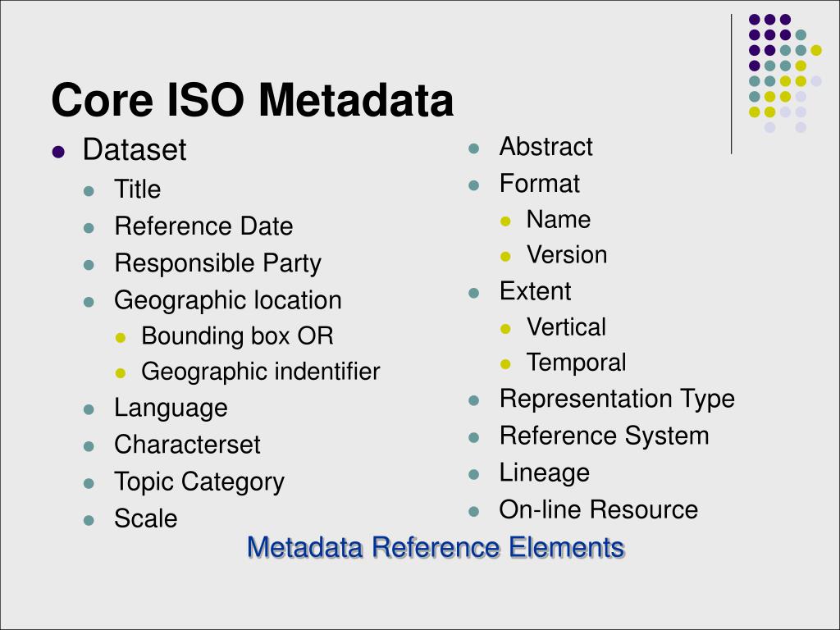Click the 'Title' list item
This screenshot has height=630, width=840.
pos(137,189)
